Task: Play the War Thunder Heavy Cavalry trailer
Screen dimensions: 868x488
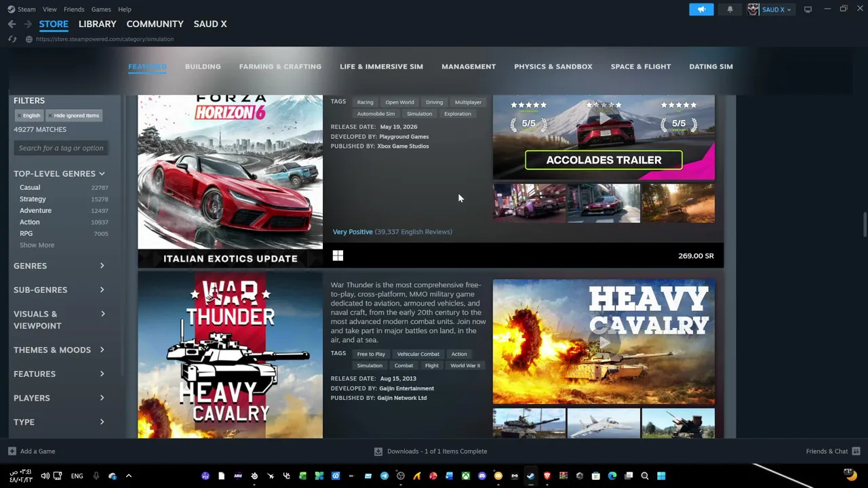Action: point(604,342)
